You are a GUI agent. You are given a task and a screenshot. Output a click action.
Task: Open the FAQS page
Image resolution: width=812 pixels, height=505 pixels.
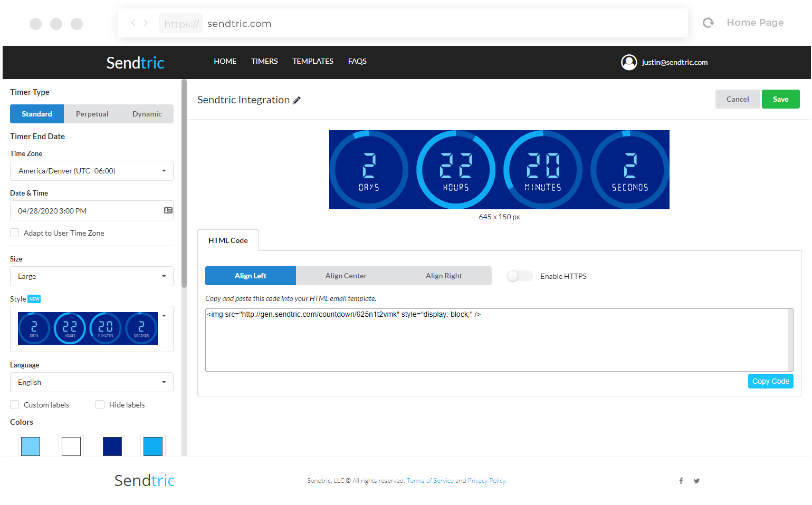click(357, 61)
